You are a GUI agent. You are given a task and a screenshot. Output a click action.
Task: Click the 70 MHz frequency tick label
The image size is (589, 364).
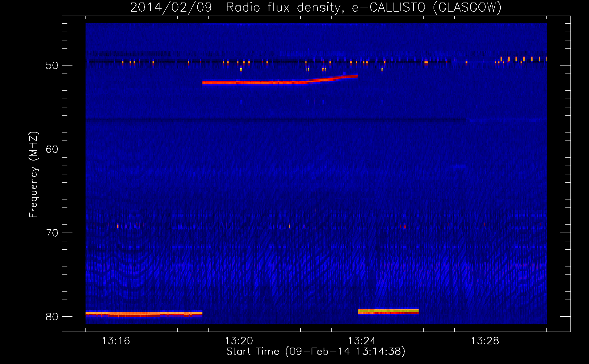click(52, 233)
